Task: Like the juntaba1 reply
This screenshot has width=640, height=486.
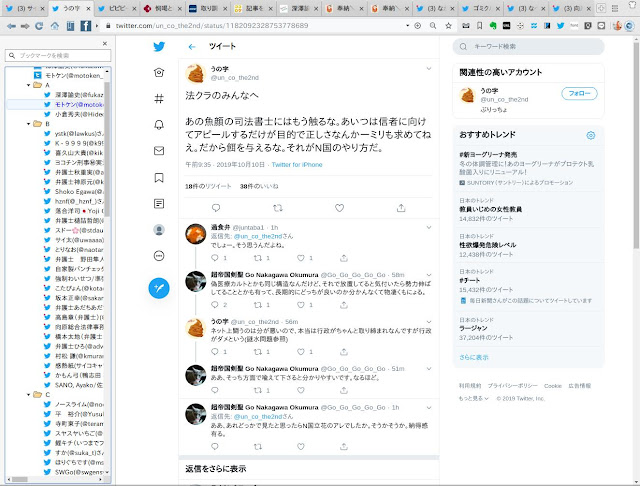Action: [x=301, y=258]
